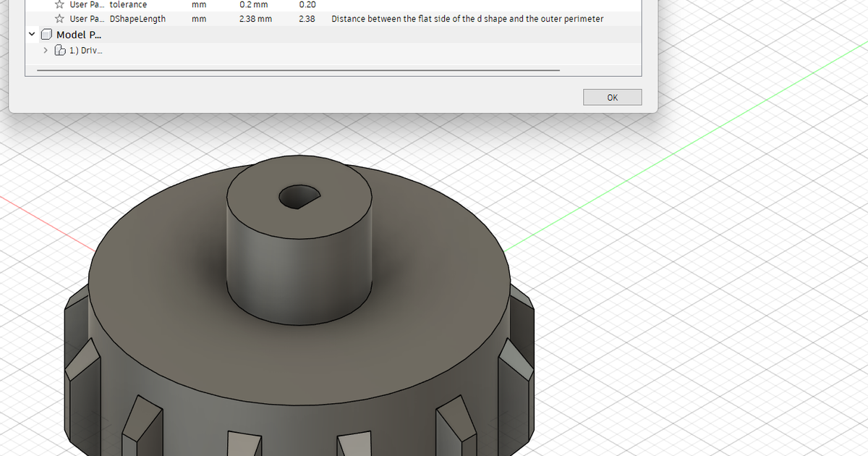Click the tolerance parameter name
868x456 pixels.
(128, 4)
